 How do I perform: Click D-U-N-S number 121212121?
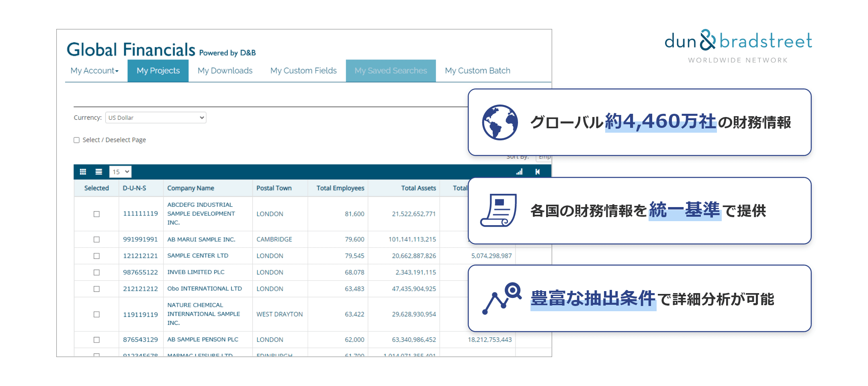click(x=140, y=256)
